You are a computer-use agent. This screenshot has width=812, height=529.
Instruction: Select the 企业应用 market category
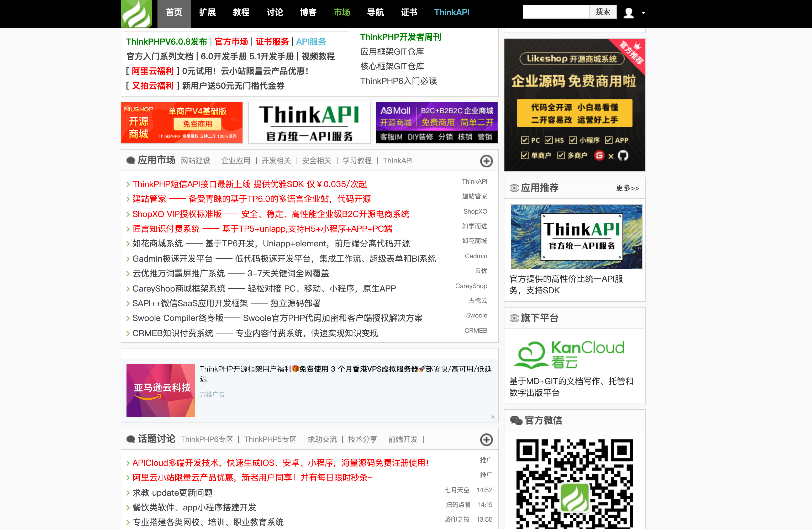click(x=236, y=161)
